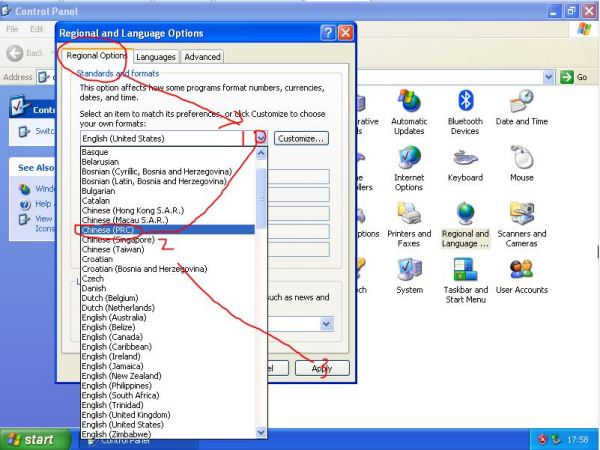
Task: Select English (Zimbabwe) in the list
Action: (x=168, y=434)
